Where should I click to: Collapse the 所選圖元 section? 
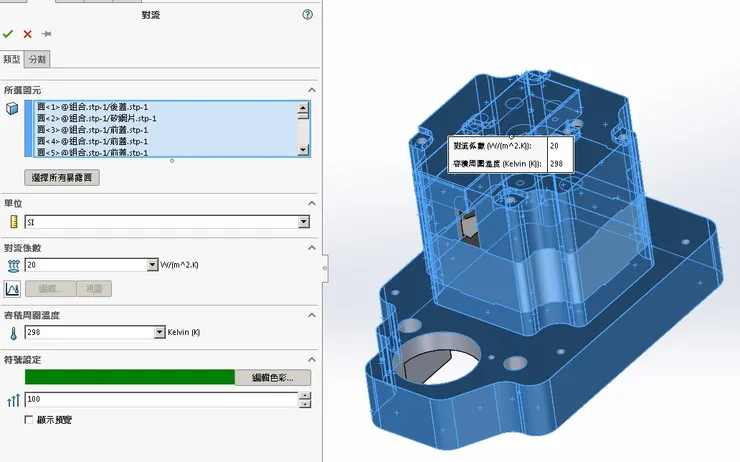311,90
